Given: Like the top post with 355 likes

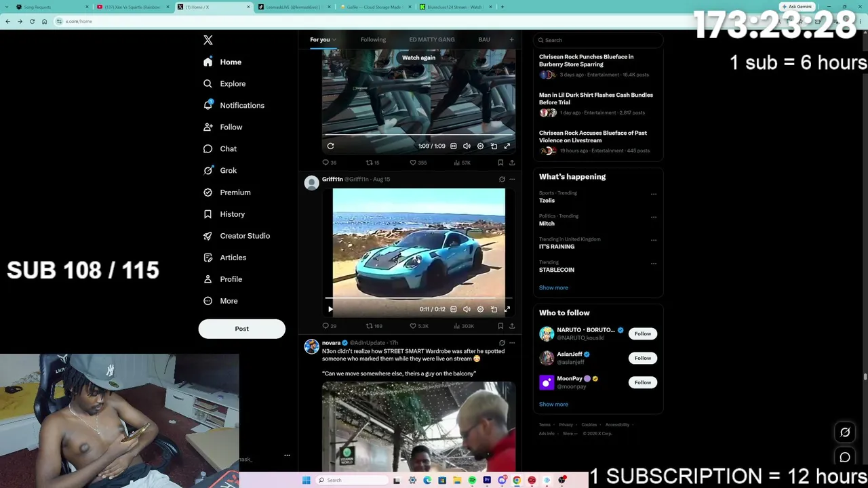Looking at the screenshot, I should pyautogui.click(x=418, y=163).
